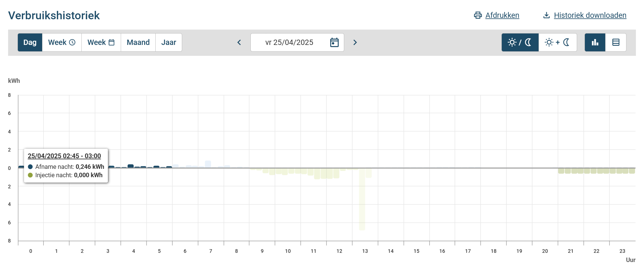Click the tooltip heading 25/04/2025 02:45 - 03:00

pyautogui.click(x=64, y=156)
